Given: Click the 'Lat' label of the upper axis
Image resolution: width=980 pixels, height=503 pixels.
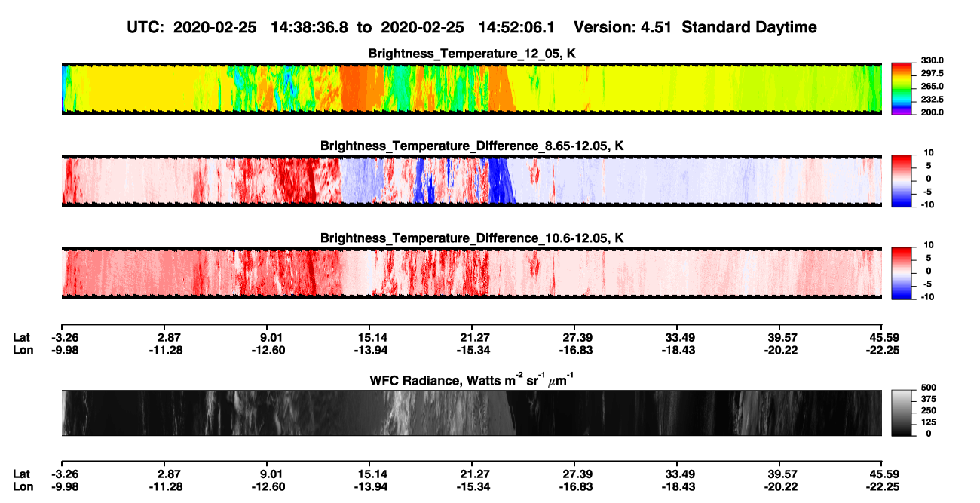Looking at the screenshot, I should point(22,337).
